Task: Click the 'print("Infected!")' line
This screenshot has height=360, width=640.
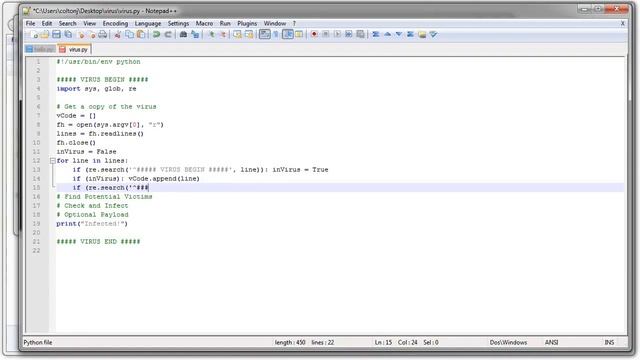Action: pyautogui.click(x=92, y=224)
